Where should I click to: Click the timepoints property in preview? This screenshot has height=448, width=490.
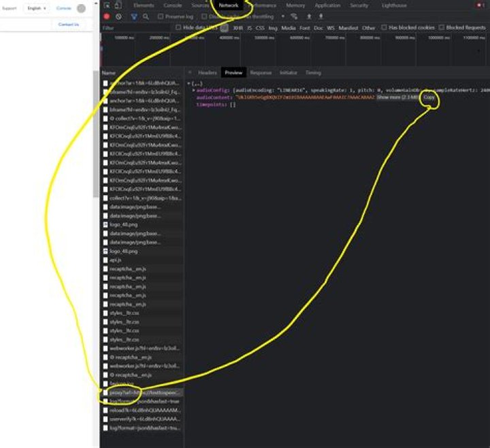(211, 105)
